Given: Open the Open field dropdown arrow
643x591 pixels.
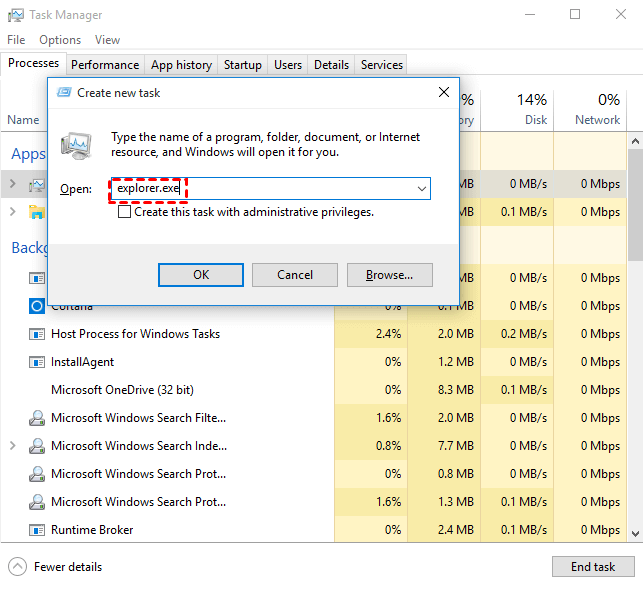Looking at the screenshot, I should (421, 189).
